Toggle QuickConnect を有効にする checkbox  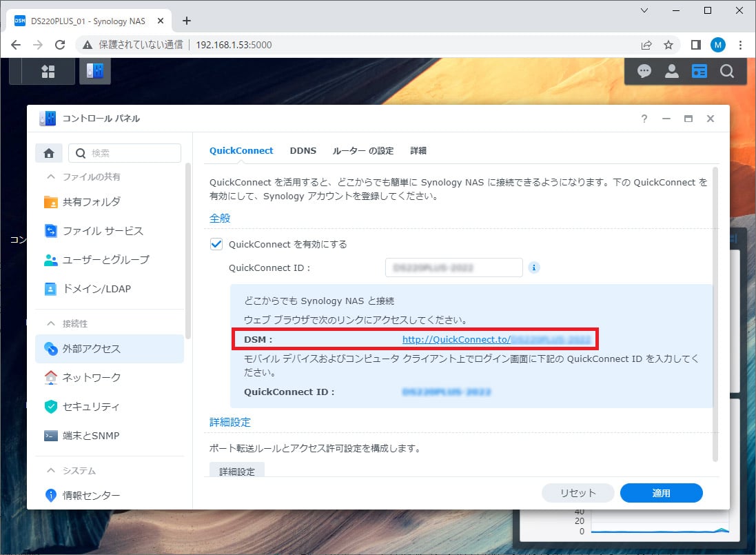coord(216,244)
